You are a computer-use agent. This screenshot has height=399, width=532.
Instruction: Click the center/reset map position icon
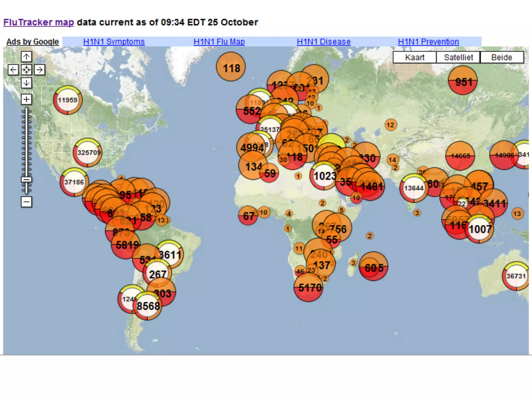coord(26,70)
